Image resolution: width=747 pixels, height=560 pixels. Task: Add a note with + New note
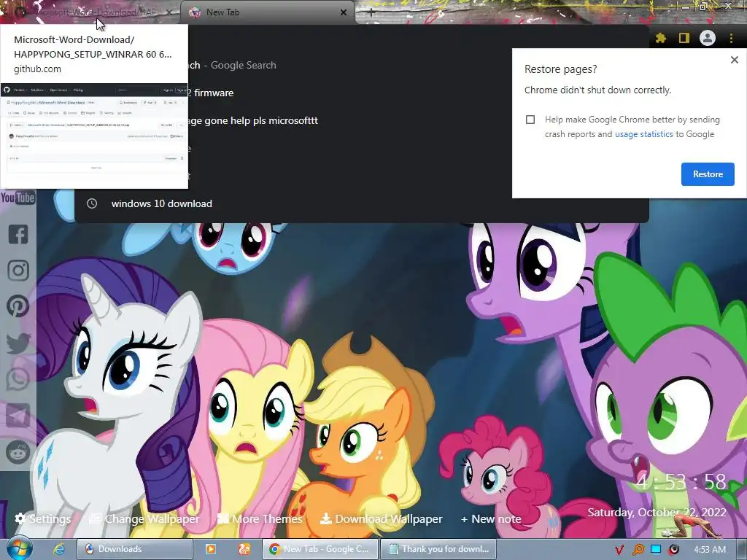pos(491,518)
